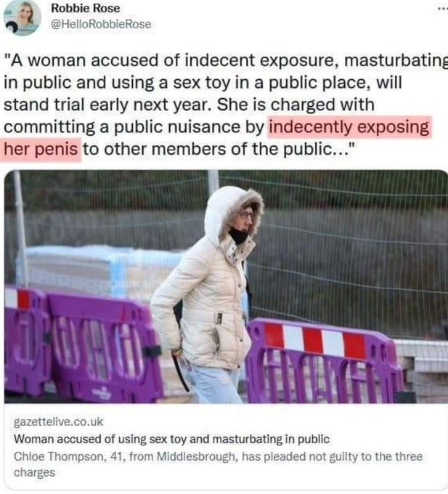Open the three-dot more options menu
Image resolution: width=448 pixels, height=494 pixels.
[443, 9]
